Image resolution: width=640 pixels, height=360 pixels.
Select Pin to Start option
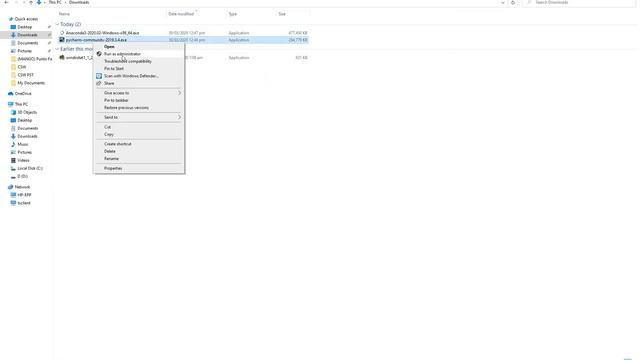coord(114,69)
